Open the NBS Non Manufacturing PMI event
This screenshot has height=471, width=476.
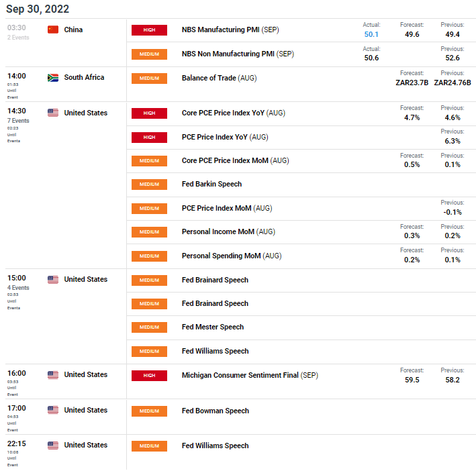[238, 54]
